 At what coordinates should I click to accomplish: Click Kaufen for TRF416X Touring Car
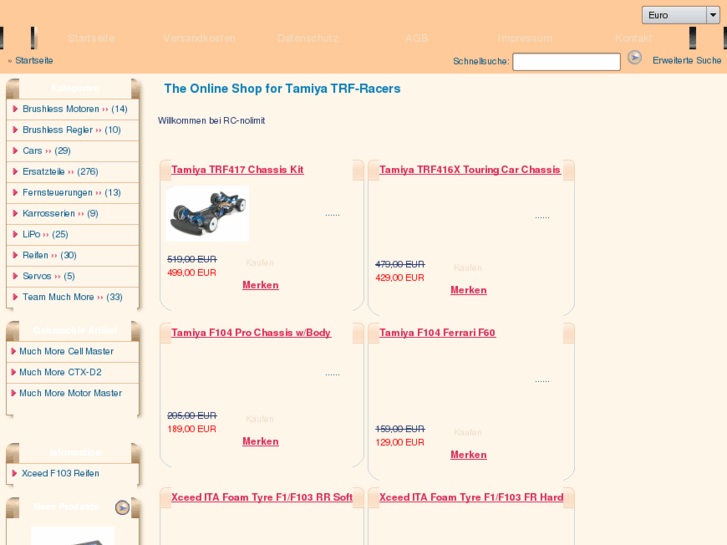coord(468,268)
